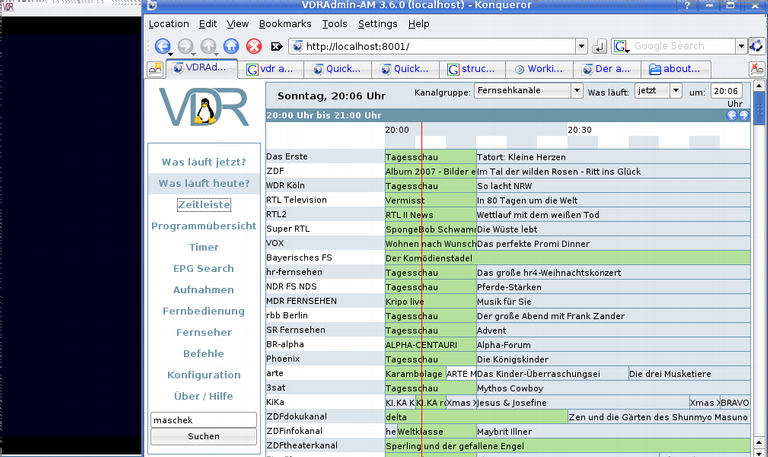Open the Befehle link
The image size is (768, 457).
204,354
